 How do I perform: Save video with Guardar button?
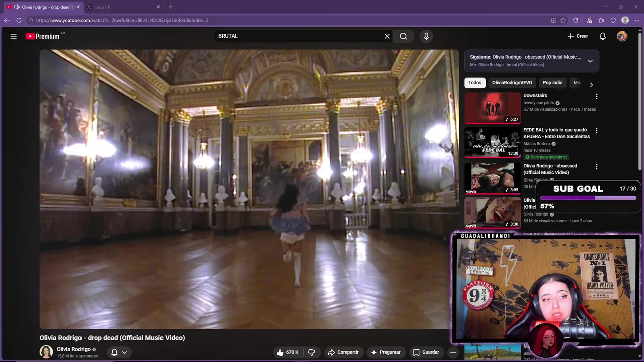coord(426,352)
